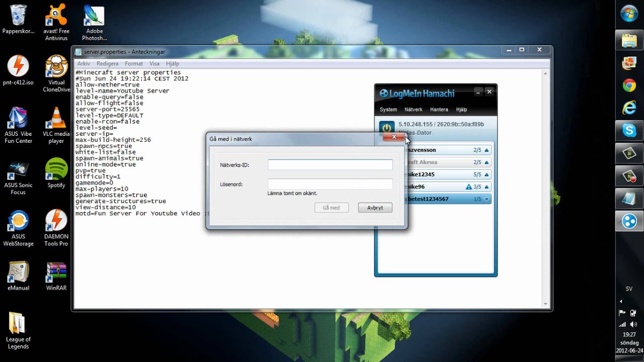Focus the Lösenord password field
The image size is (644, 362).
330,184
